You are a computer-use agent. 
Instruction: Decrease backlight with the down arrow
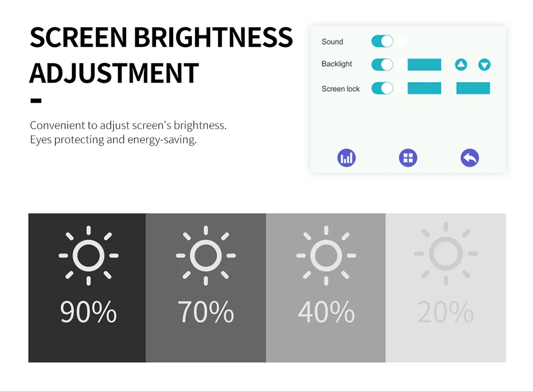click(x=484, y=64)
